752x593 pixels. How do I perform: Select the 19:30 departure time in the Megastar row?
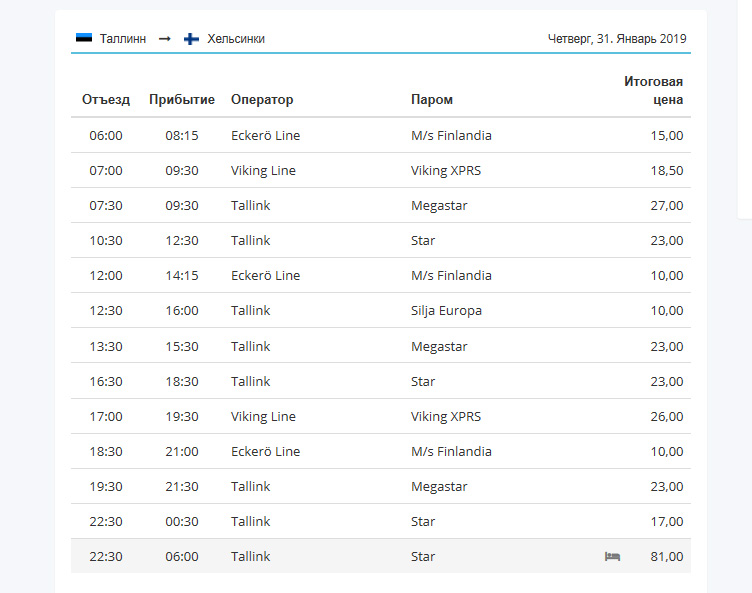(106, 486)
